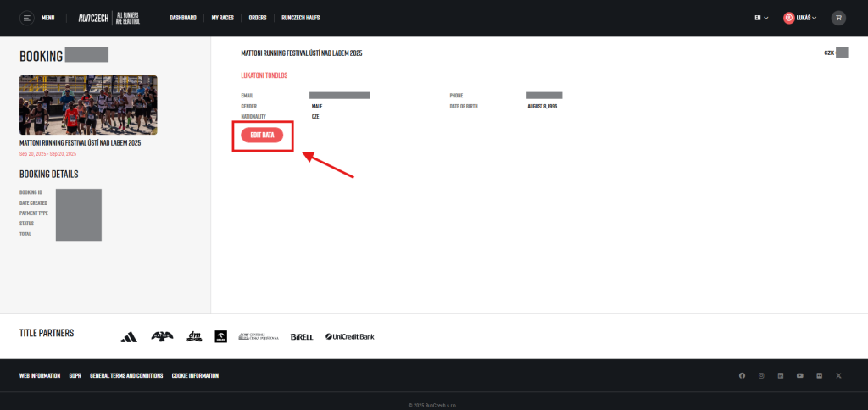Open General Terms and Conditions link

click(x=126, y=376)
